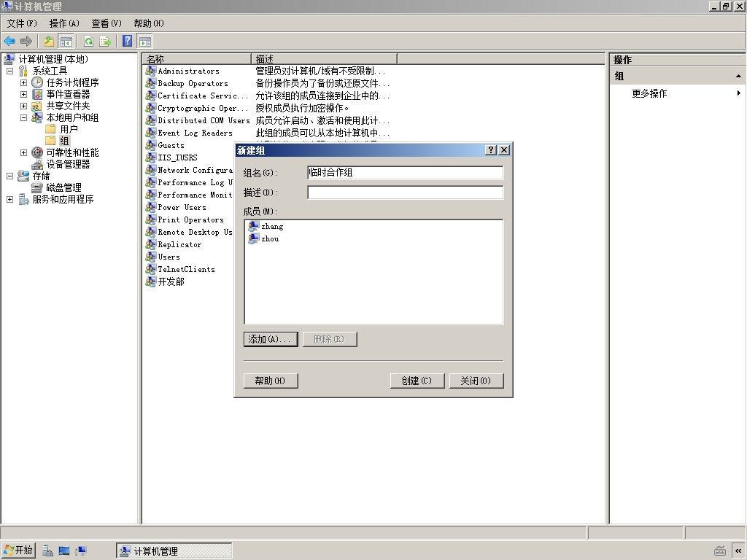Image resolution: width=747 pixels, height=560 pixels.
Task: Expand the 事件查看器 node
Action: 23,94
